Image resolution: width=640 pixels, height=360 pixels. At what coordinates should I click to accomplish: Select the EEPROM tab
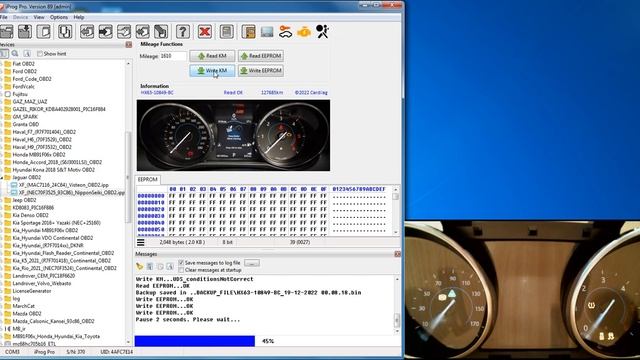(147, 180)
